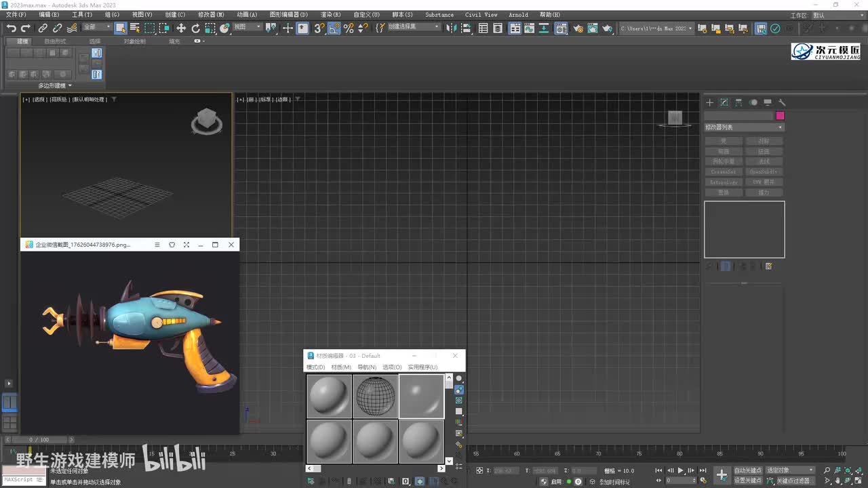Click the Mirror tool icon
The width and height of the screenshot is (868, 488).
coord(450,28)
